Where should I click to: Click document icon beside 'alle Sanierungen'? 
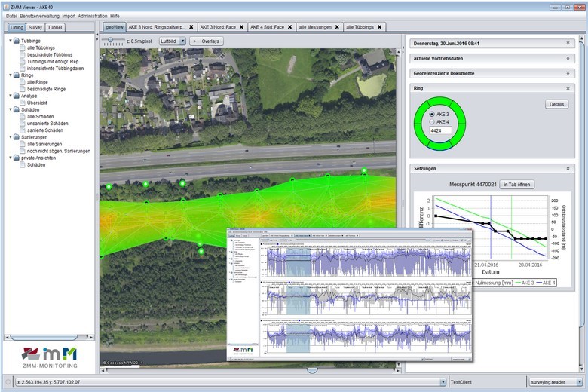(23, 144)
